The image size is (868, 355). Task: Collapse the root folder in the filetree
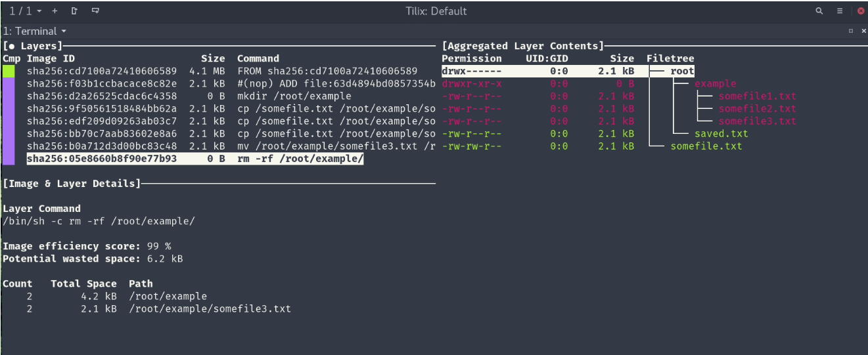click(681, 71)
